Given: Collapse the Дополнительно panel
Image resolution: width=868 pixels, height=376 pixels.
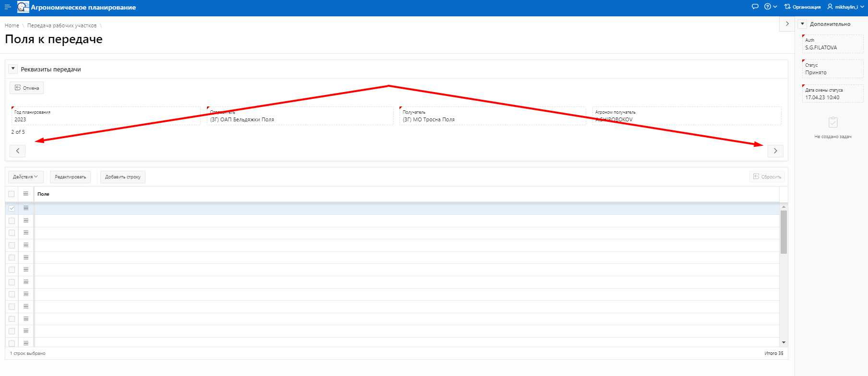Looking at the screenshot, I should (x=802, y=24).
